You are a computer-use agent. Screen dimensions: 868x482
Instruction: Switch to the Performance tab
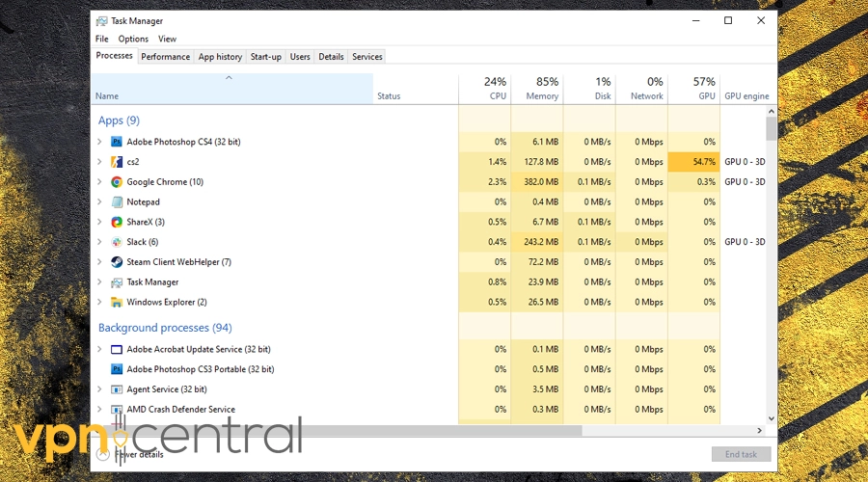click(x=166, y=57)
